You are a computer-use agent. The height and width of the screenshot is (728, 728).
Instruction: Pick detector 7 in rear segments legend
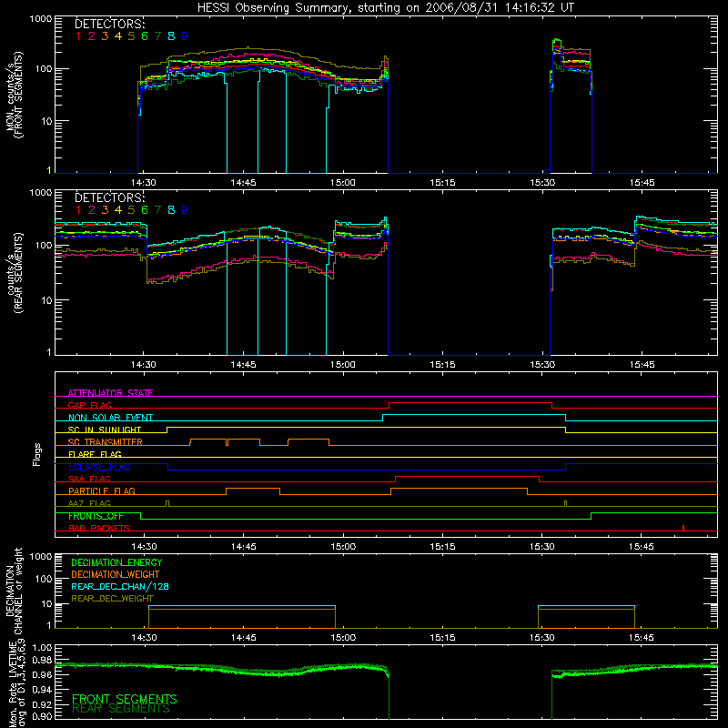(157, 210)
